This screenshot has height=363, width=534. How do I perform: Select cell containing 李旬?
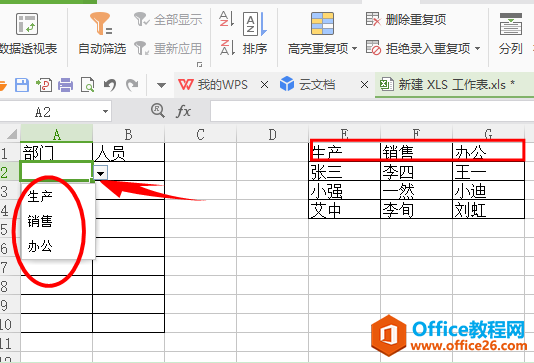pyautogui.click(x=416, y=209)
